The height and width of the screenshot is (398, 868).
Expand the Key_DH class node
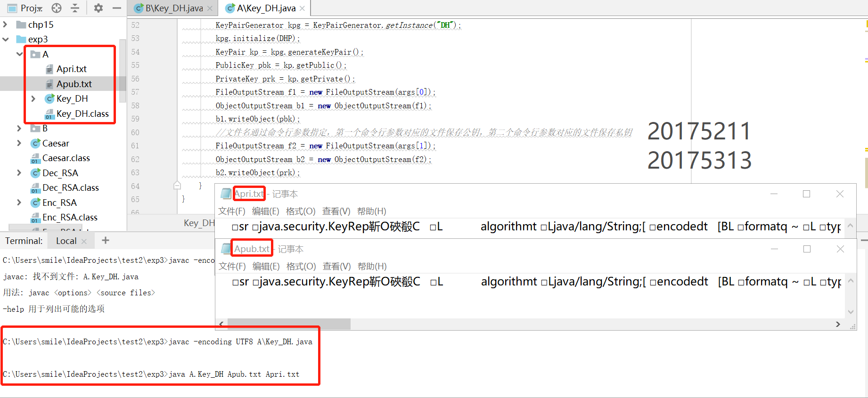[33, 98]
